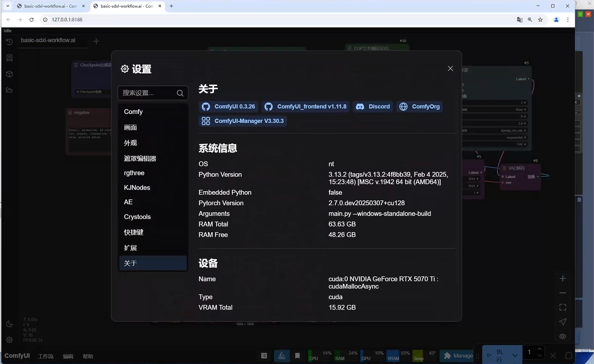The height and width of the screenshot is (364, 594).
Task: Open the Discord link badge
Action: (373, 107)
